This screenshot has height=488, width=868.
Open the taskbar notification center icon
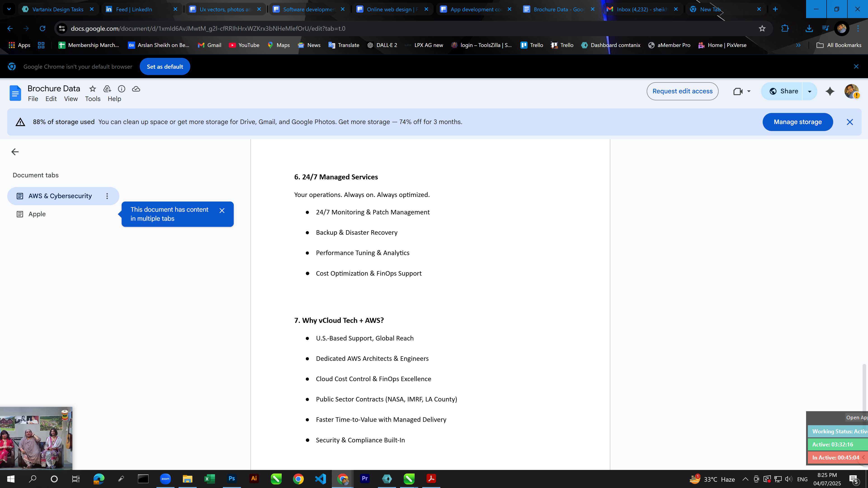pyautogui.click(x=854, y=479)
